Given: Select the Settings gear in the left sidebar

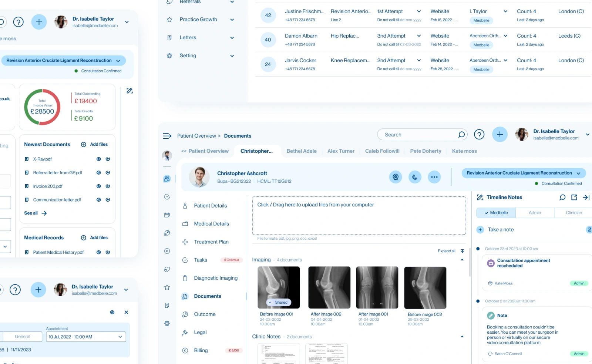Looking at the screenshot, I should [x=167, y=323].
